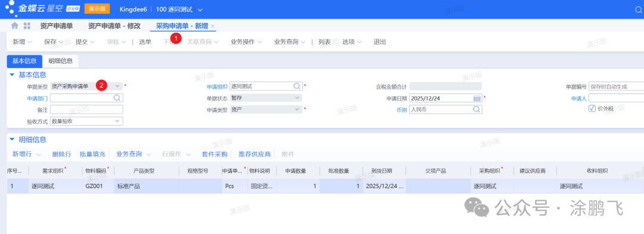Open the 提交 dropdown menu
The width and height of the screenshot is (644, 234).
(85, 42)
